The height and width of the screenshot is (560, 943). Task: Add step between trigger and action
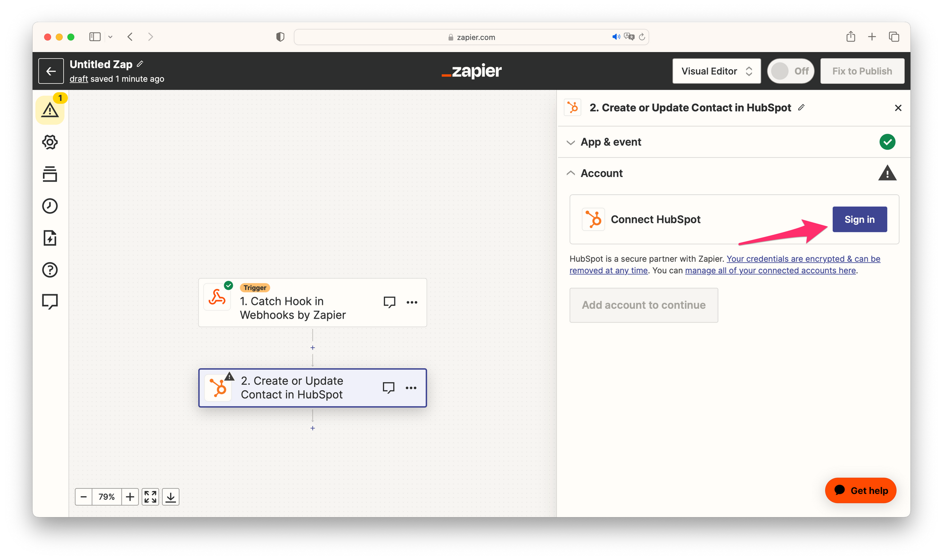click(313, 348)
